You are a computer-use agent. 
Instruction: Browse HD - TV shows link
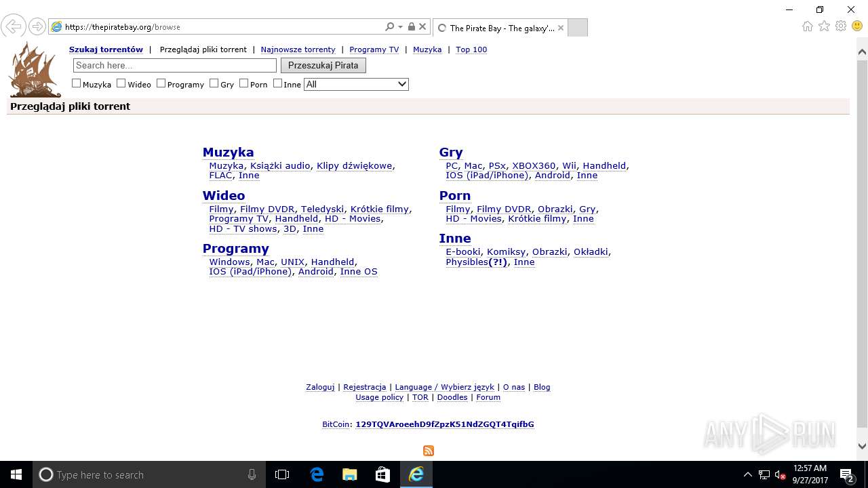tap(243, 228)
